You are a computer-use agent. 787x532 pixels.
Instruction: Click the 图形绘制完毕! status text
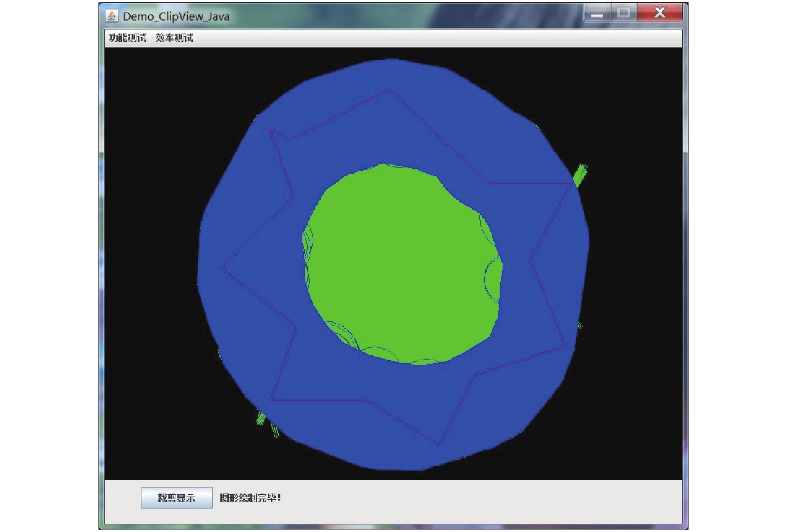click(250, 498)
